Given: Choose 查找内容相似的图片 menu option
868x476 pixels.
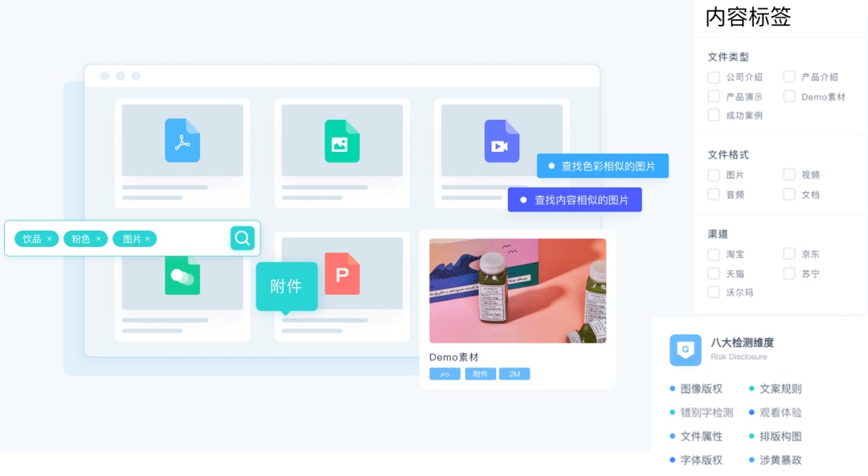Looking at the screenshot, I should coord(575,199).
